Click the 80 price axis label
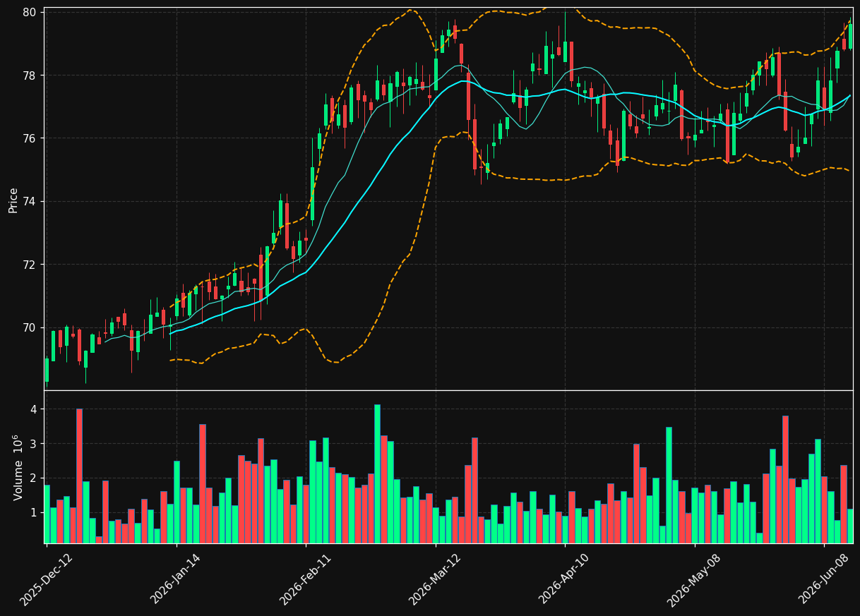The height and width of the screenshot is (616, 860). click(x=30, y=12)
